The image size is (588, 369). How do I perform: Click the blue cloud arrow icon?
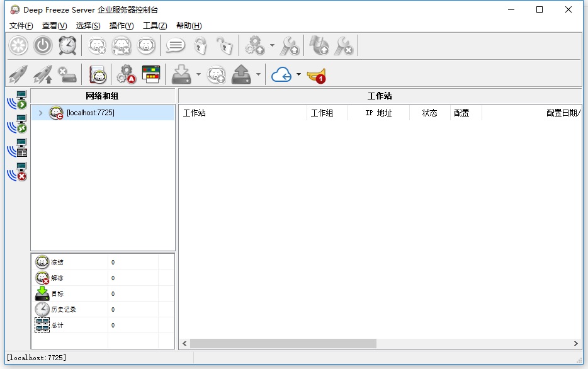point(281,74)
